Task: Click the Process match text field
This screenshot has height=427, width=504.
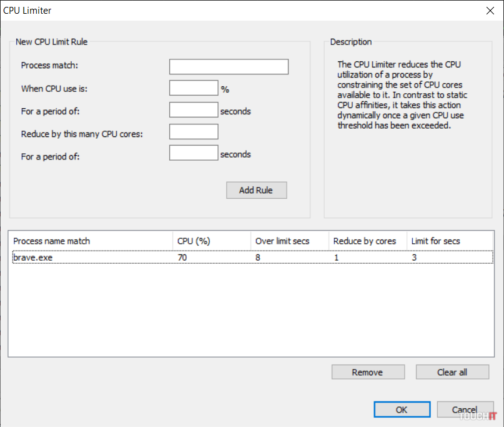Action: point(229,67)
